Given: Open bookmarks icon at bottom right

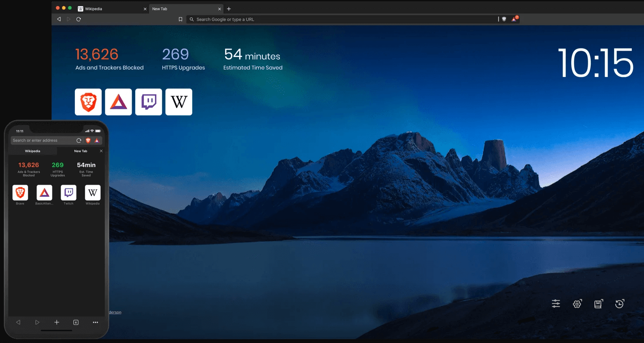Looking at the screenshot, I should (598, 304).
